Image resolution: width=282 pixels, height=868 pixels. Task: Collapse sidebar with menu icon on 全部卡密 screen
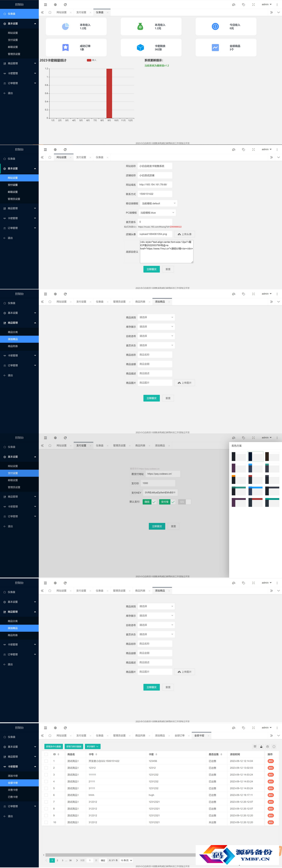(46, 727)
